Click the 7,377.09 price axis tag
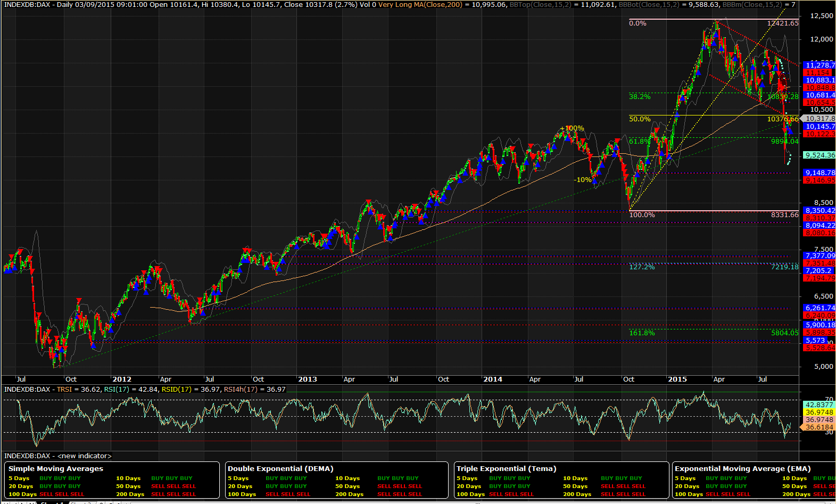This screenshot has width=836, height=504. [820, 256]
